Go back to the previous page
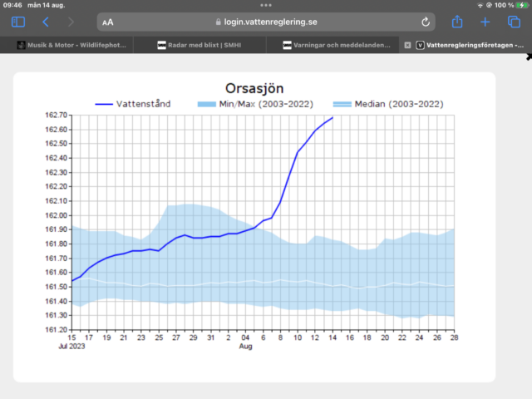Screen dimensions: 532x399 click(x=46, y=22)
